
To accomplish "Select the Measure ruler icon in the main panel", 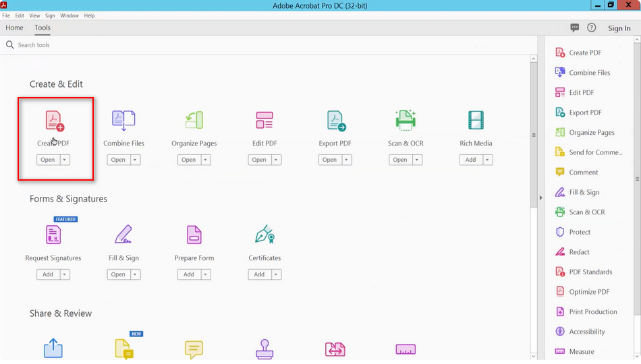I will point(406,349).
